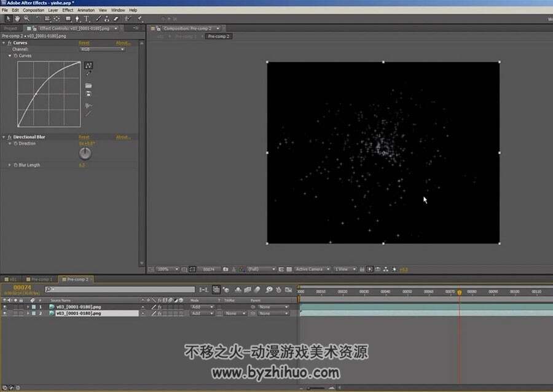Screen dimensions: 553x392
Task: Select the Pen tool
Action: tap(77, 18)
